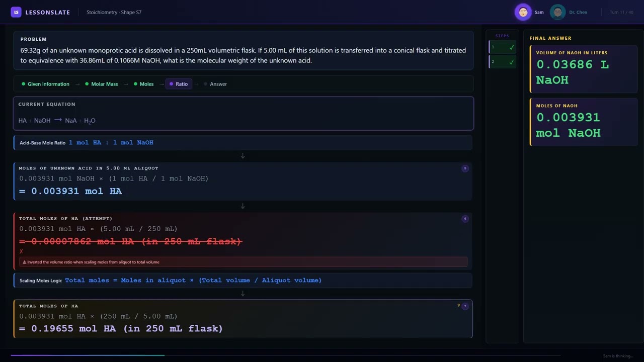
Task: Go to the Answer stage
Action: (215, 84)
